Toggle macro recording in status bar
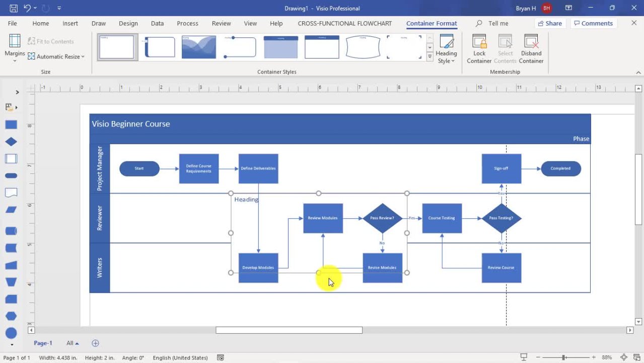Viewport: 644px width, 363px height. (x=220, y=357)
